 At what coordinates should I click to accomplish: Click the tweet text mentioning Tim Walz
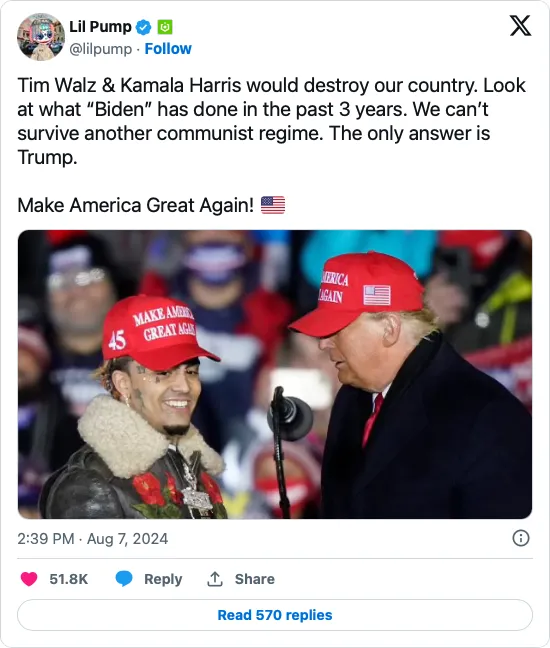pos(271,121)
